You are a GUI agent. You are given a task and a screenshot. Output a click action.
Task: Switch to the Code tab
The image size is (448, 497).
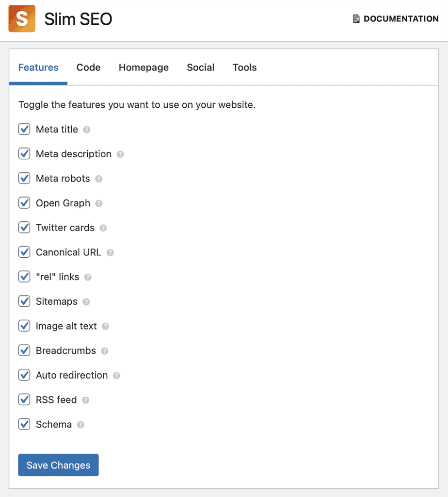point(88,67)
